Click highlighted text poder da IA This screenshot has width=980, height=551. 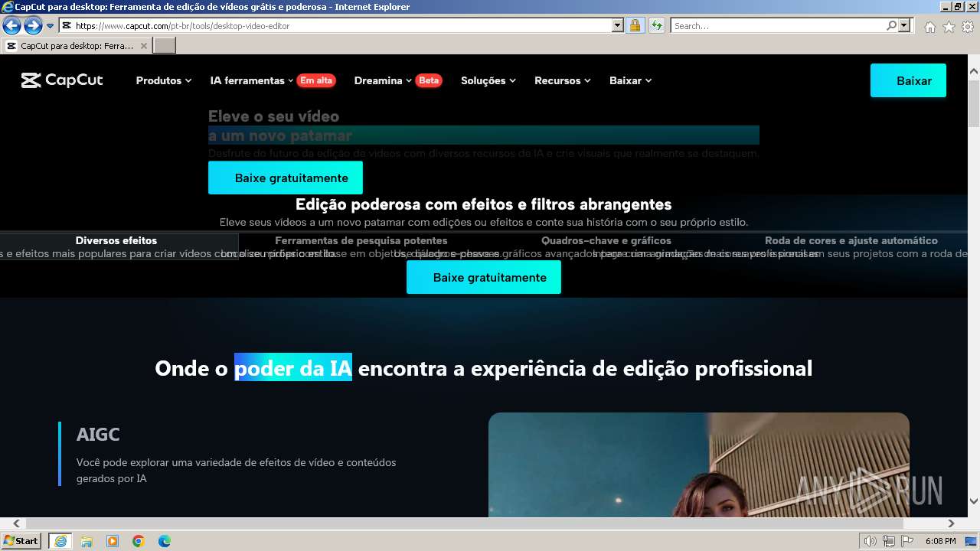(293, 368)
